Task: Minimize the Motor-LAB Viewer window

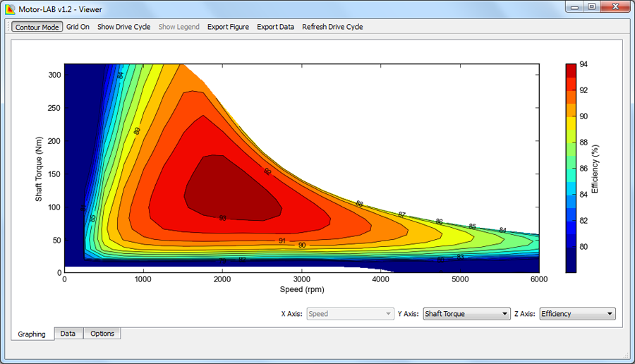Action: tap(574, 7)
